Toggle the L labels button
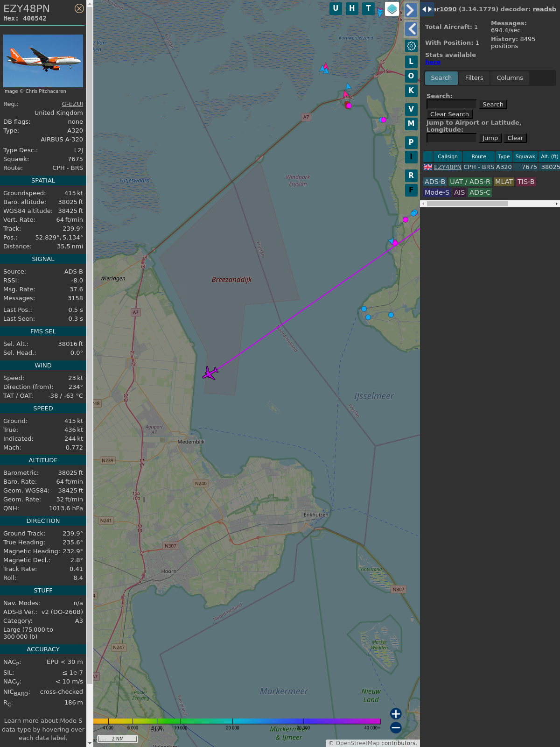Viewport: 560px width, 747px height. pos(411,62)
